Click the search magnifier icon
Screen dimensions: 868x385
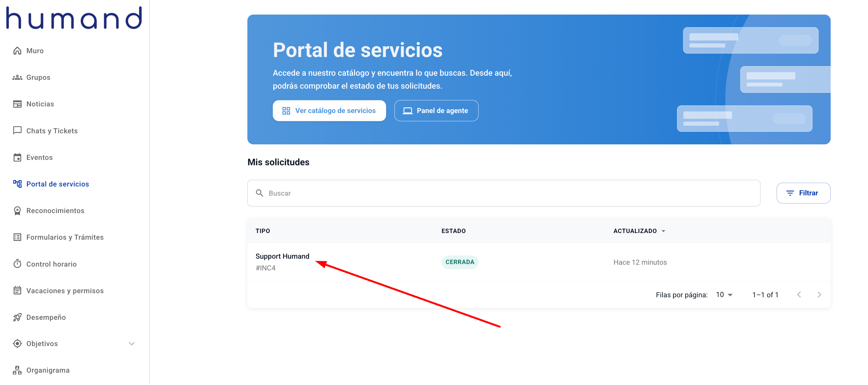pyautogui.click(x=259, y=193)
